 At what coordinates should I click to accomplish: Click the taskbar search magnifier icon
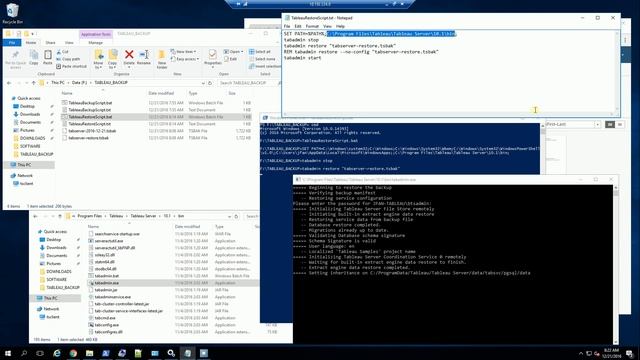pos(24,353)
